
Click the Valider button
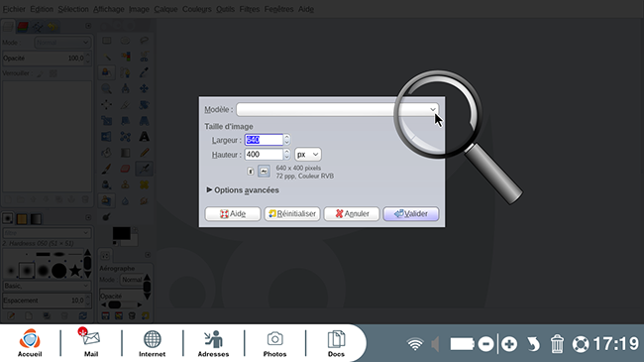[411, 214]
